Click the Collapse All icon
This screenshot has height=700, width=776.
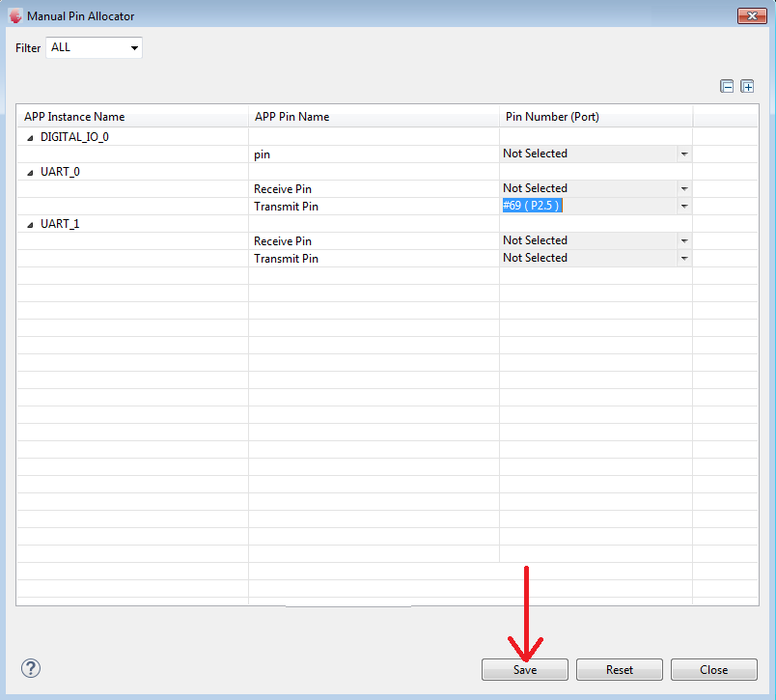pos(726,87)
